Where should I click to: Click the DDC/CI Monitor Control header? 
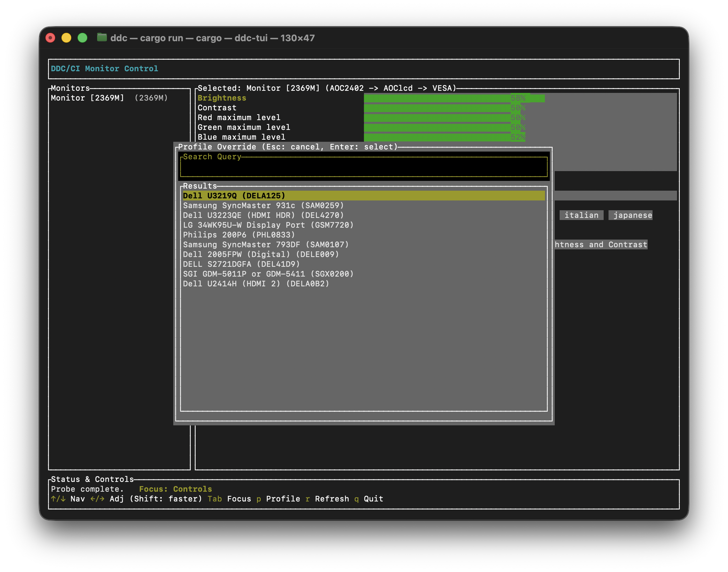click(104, 68)
